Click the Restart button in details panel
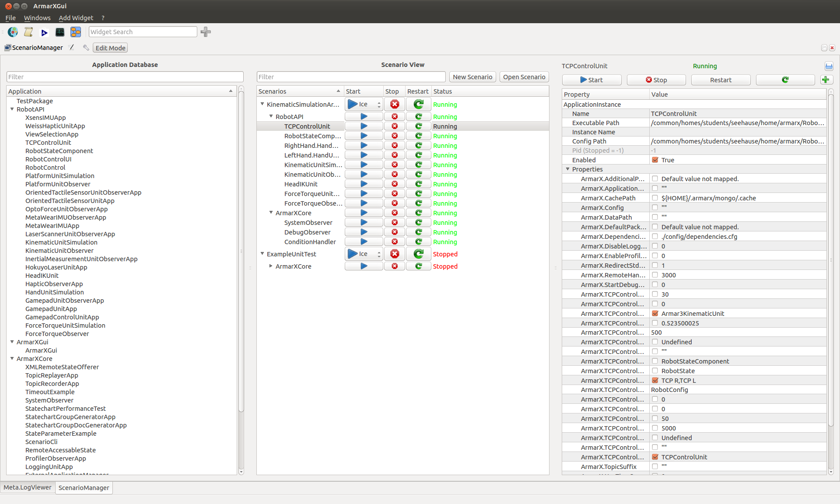Viewport: 840px width, 504px height. pyautogui.click(x=721, y=80)
